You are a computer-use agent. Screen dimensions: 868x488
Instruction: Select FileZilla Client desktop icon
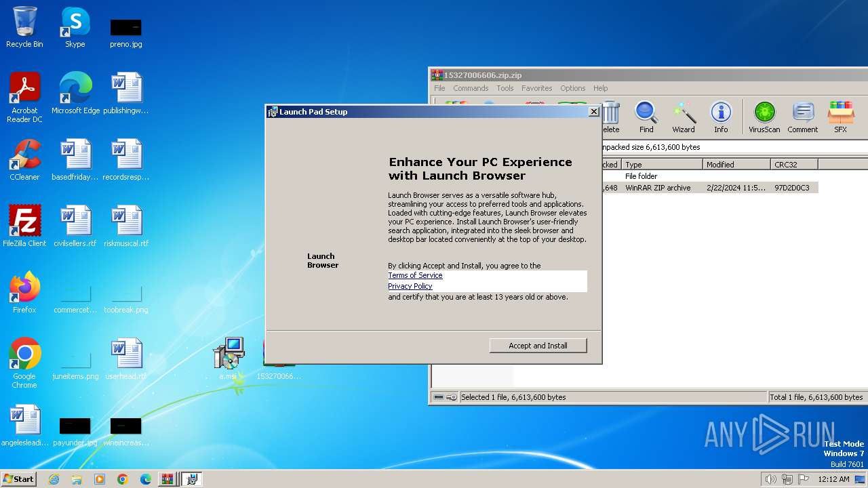point(24,226)
